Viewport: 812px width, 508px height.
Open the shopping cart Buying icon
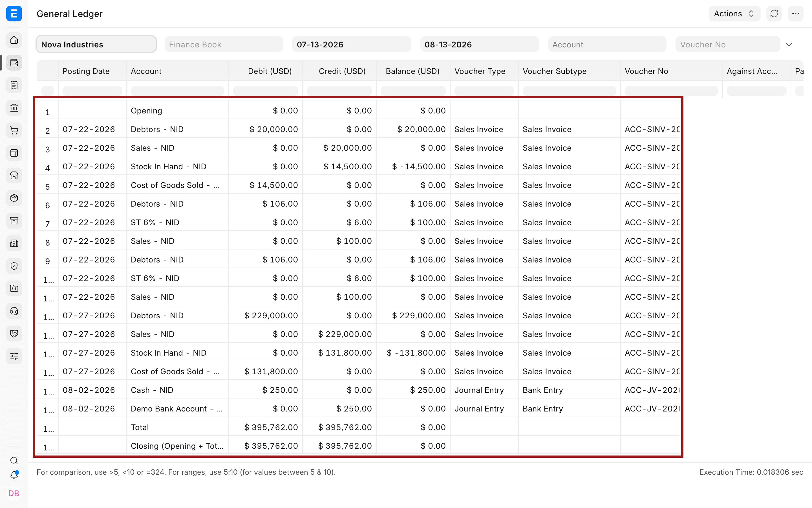(x=14, y=130)
